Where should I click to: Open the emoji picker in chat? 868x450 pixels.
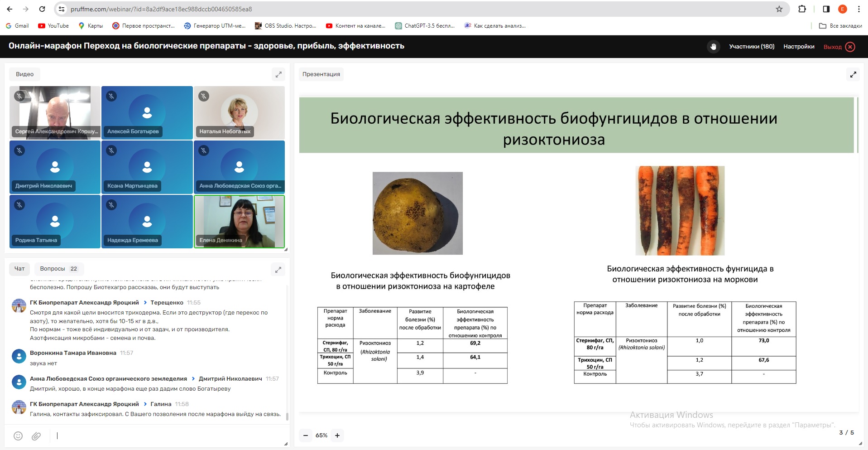click(x=18, y=436)
